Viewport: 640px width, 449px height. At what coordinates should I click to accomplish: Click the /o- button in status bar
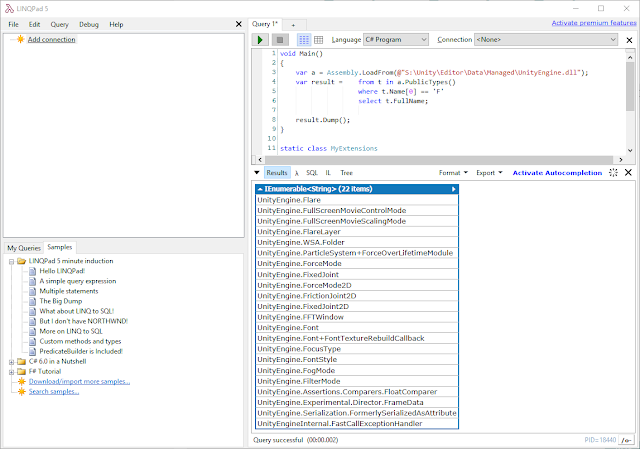point(626,440)
